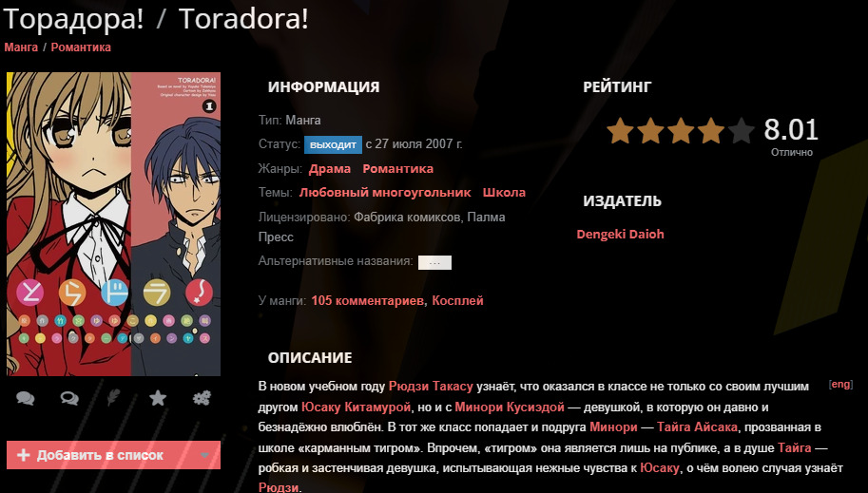Open the Драма genre link

(330, 169)
